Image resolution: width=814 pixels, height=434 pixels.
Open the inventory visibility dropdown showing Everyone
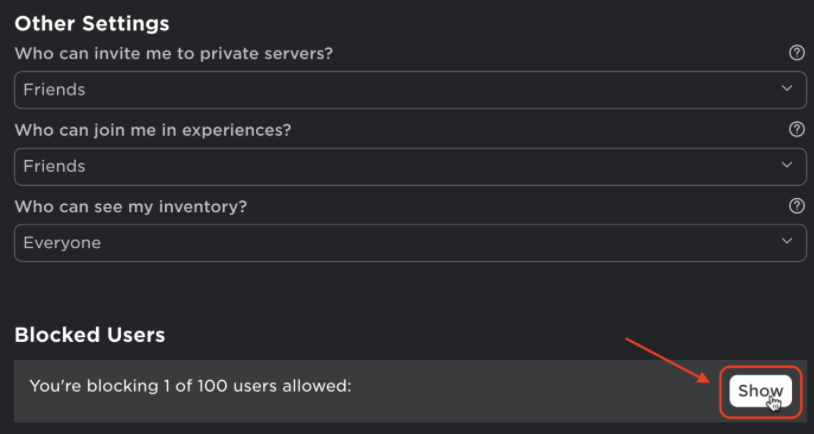(410, 242)
